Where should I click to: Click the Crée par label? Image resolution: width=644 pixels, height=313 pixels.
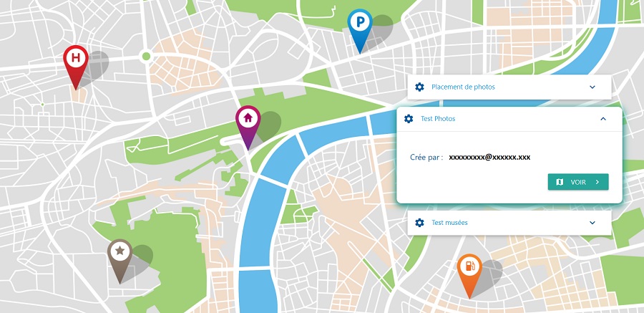coord(426,157)
